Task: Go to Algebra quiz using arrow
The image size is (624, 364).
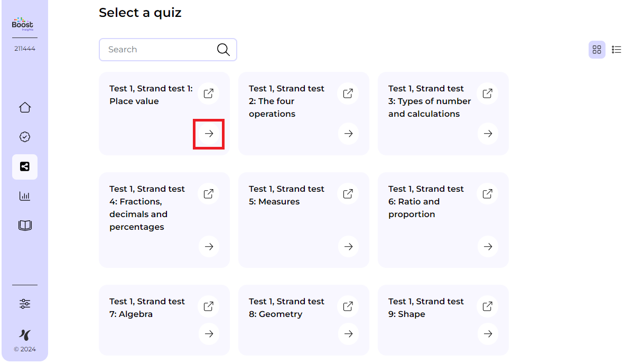Action: 209,334
